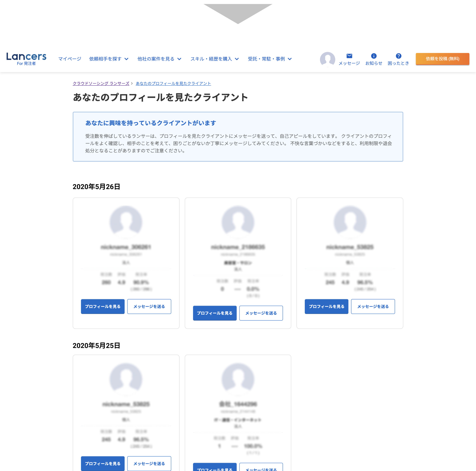Open スキル・経歴を購入 menu
Screen dimensions: 476x471
tap(211, 59)
